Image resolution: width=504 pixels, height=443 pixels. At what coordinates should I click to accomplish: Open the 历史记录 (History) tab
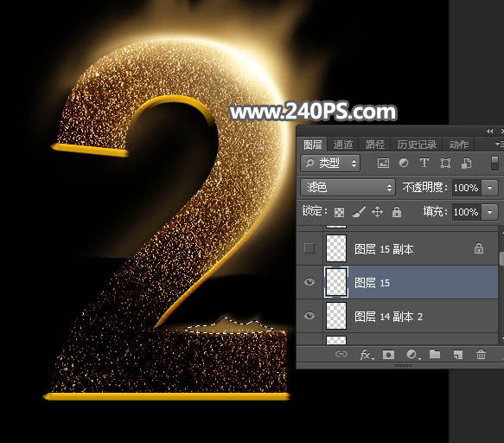417,144
